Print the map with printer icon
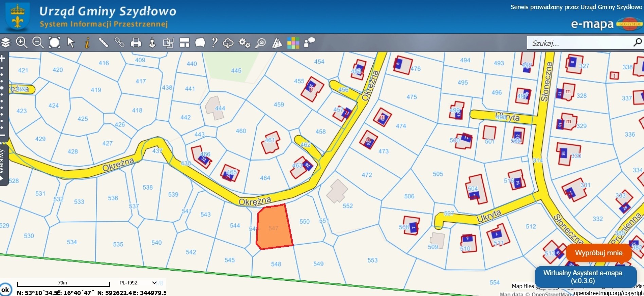644x296 pixels. point(136,43)
